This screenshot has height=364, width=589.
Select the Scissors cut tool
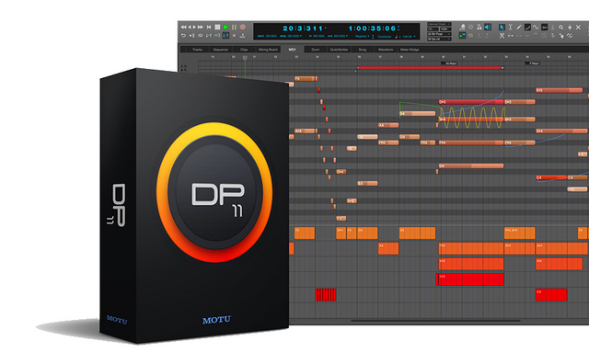click(502, 35)
